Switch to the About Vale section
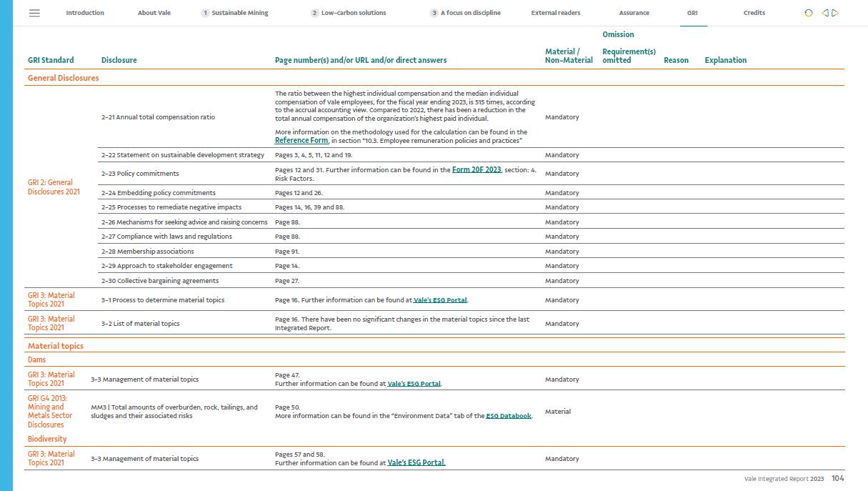 (x=154, y=13)
